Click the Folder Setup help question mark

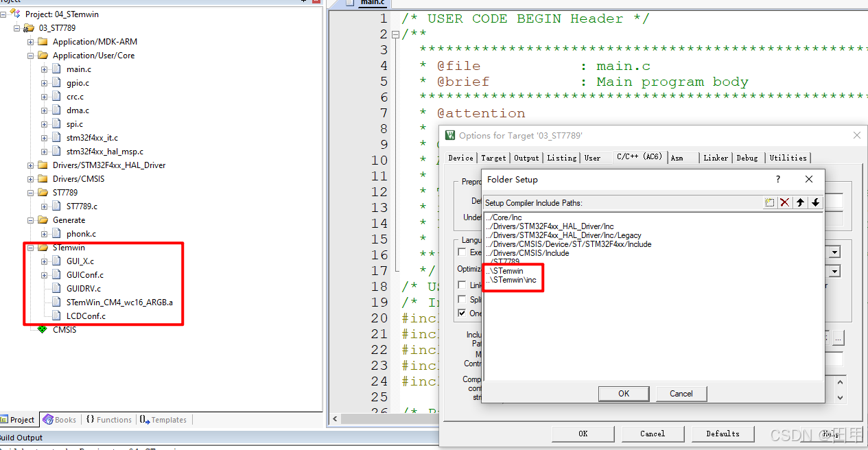778,179
